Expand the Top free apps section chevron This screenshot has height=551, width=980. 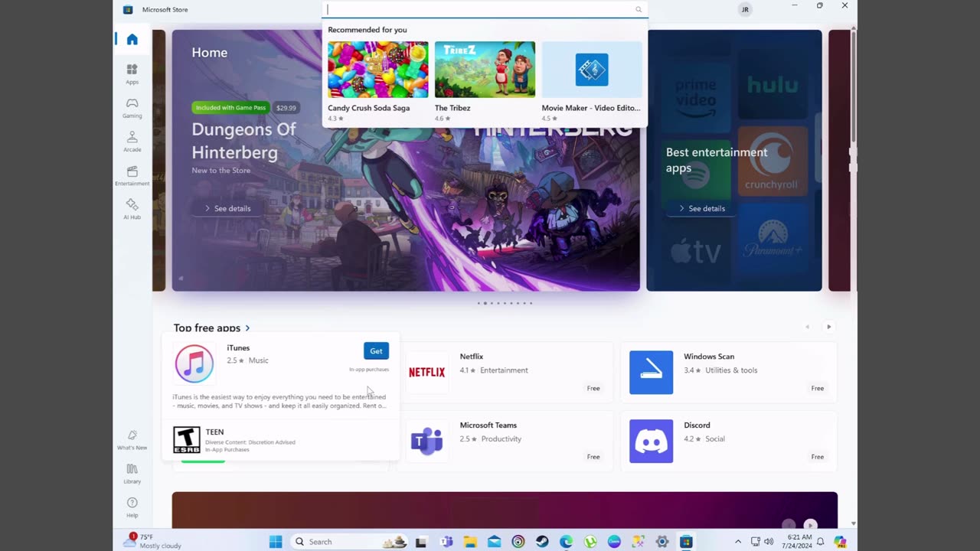coord(247,328)
